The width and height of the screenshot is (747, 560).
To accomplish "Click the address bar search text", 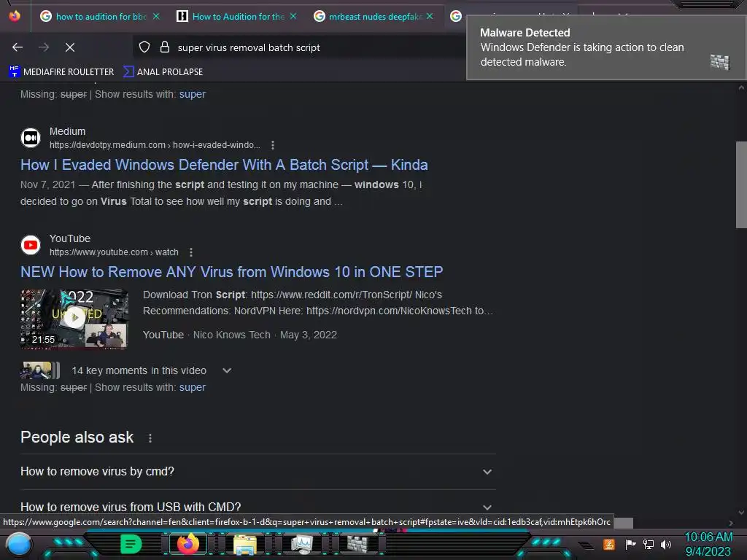I will 249,47.
